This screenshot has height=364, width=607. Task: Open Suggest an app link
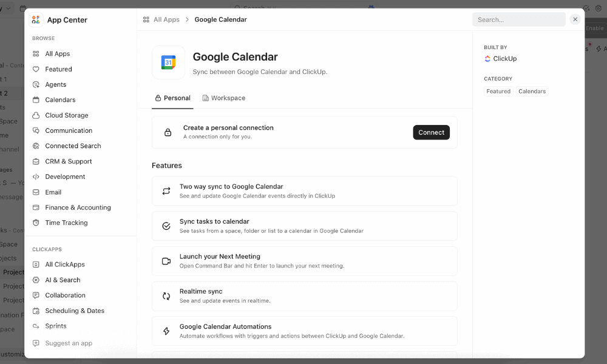pos(69,343)
